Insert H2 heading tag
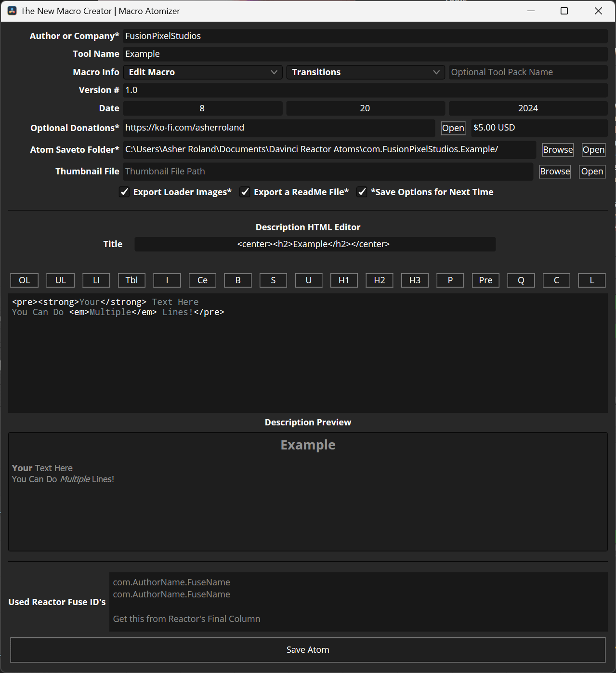 [x=380, y=280]
